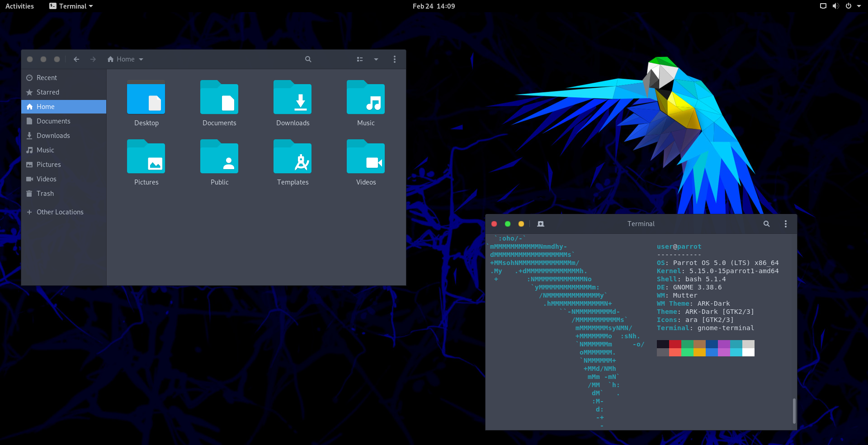The width and height of the screenshot is (868, 445).
Task: Open the Videos folder
Action: (x=366, y=157)
